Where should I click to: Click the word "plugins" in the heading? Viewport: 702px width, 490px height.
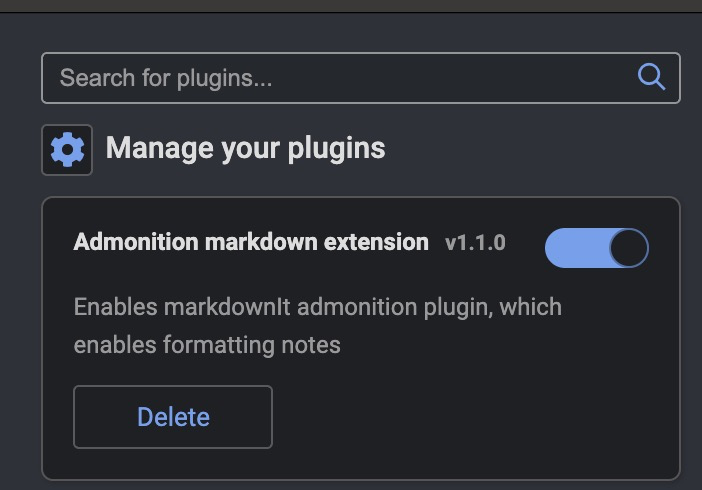click(336, 148)
